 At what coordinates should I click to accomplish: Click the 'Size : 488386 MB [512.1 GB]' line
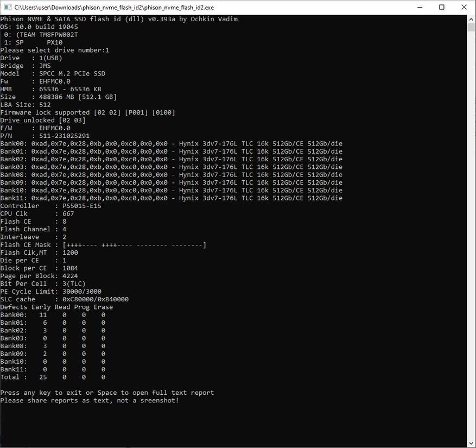59,97
